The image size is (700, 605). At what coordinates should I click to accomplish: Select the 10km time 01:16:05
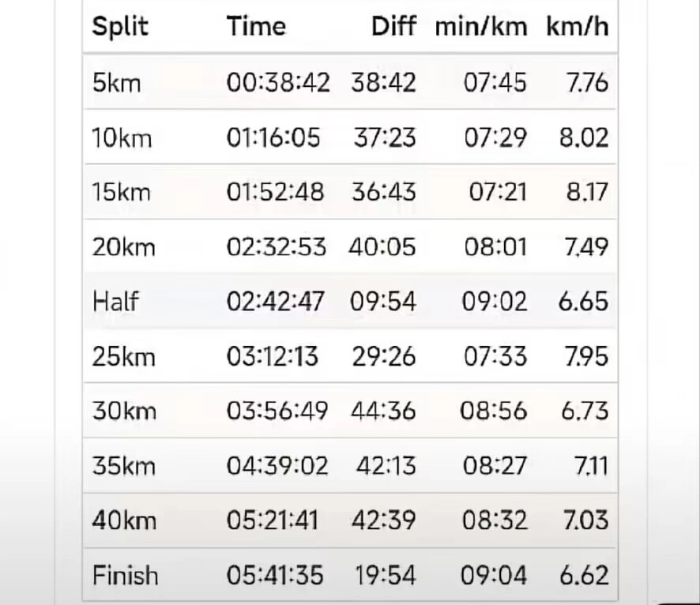[x=273, y=137]
